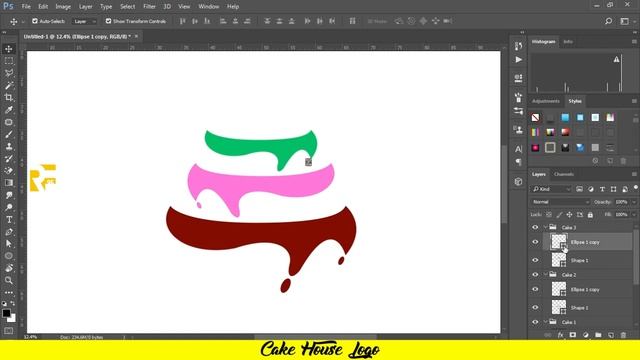This screenshot has height=360, width=640.
Task: Select the Hand tool
Action: pos(9,268)
